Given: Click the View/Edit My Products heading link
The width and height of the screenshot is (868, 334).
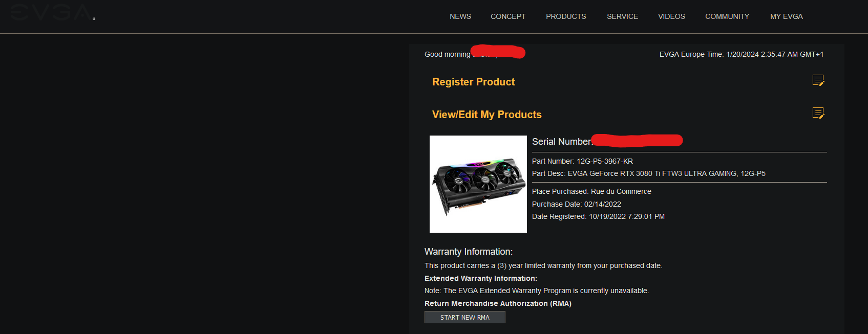Looking at the screenshot, I should click(x=486, y=115).
